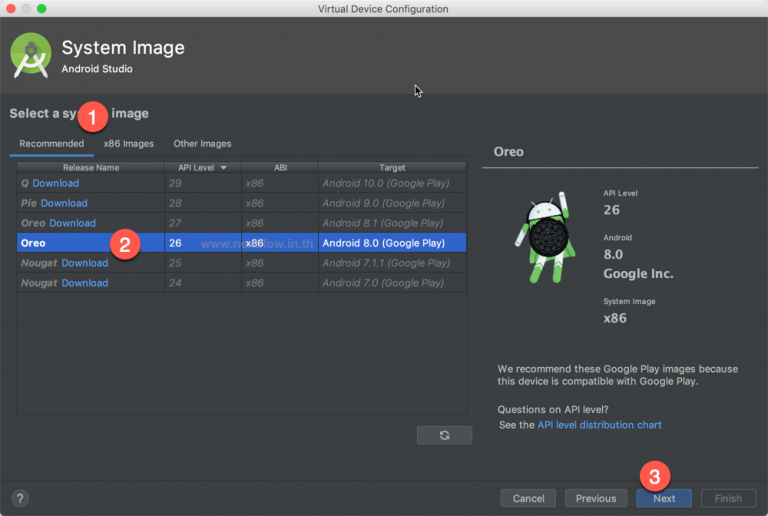The width and height of the screenshot is (768, 516).
Task: Open help with the question mark icon
Action: pyautogui.click(x=20, y=498)
